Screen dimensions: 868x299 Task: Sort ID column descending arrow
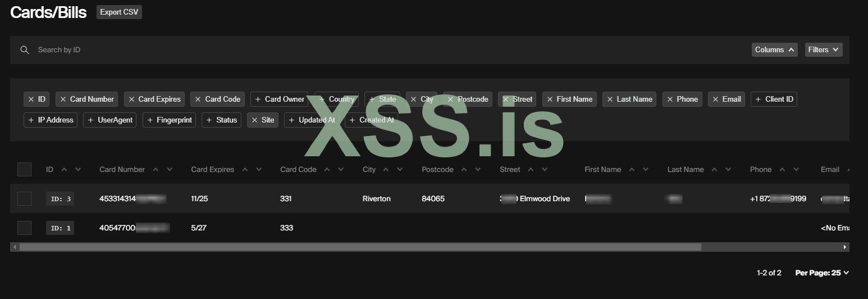(x=78, y=169)
